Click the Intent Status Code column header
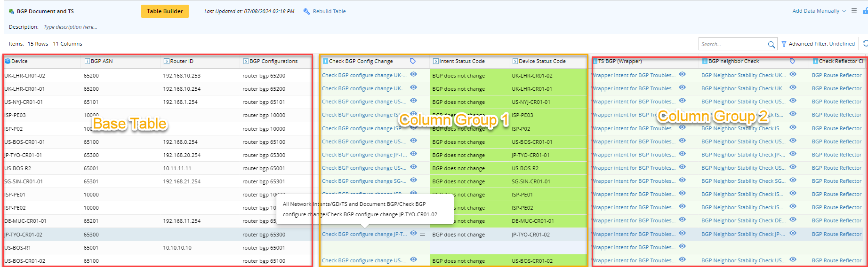 click(x=469, y=61)
